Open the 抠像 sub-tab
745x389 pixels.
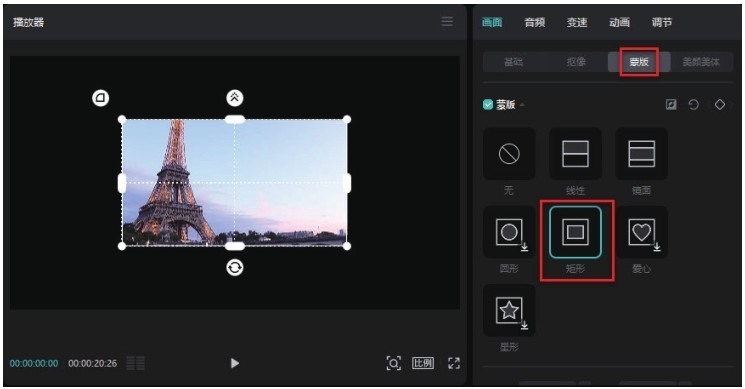[576, 62]
